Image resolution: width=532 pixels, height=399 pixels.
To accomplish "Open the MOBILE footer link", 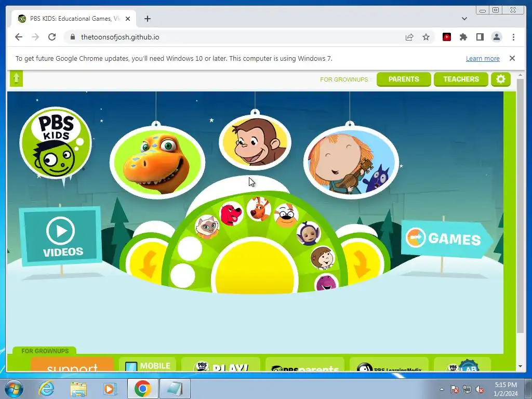I will pos(147,364).
